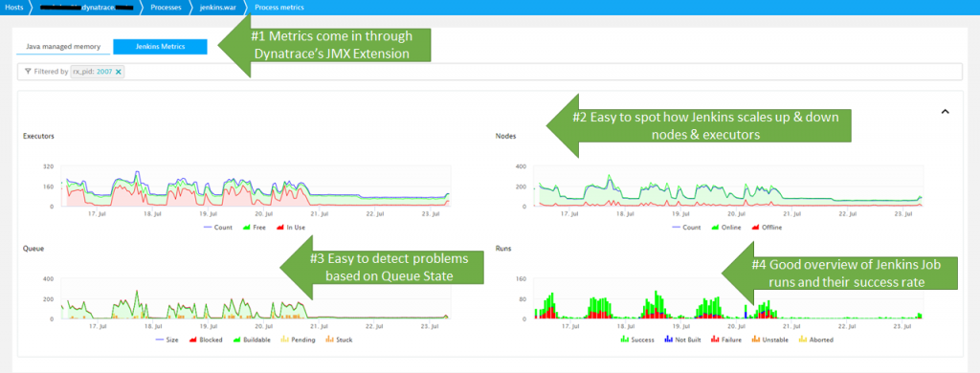Toggle Failure series in Runs legend
Screen dimensions: 980x373
pos(727,340)
